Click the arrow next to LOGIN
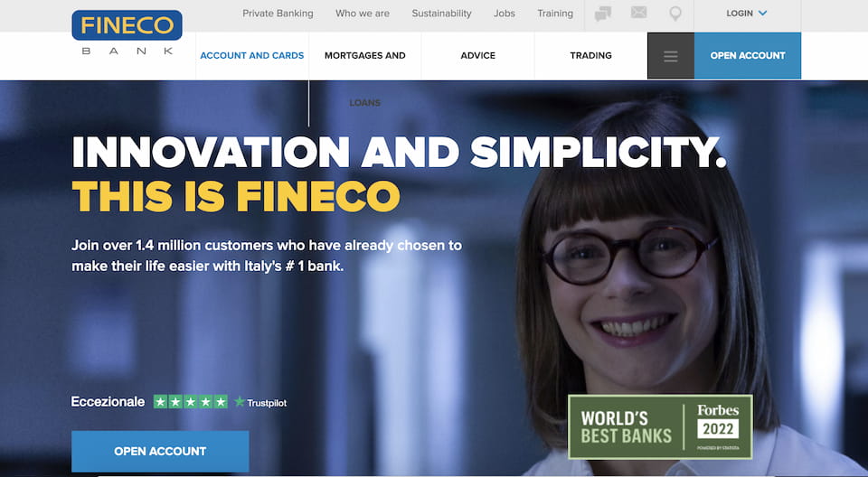 click(x=763, y=14)
